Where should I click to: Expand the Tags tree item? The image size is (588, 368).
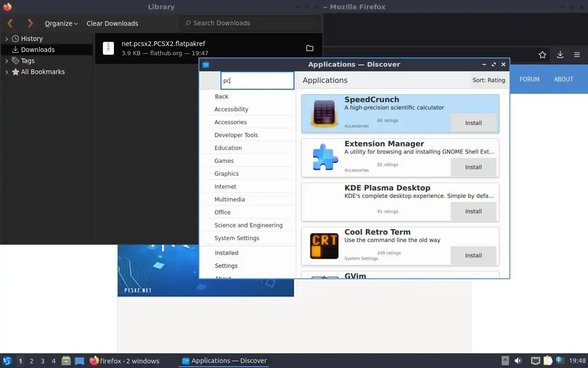(6, 61)
